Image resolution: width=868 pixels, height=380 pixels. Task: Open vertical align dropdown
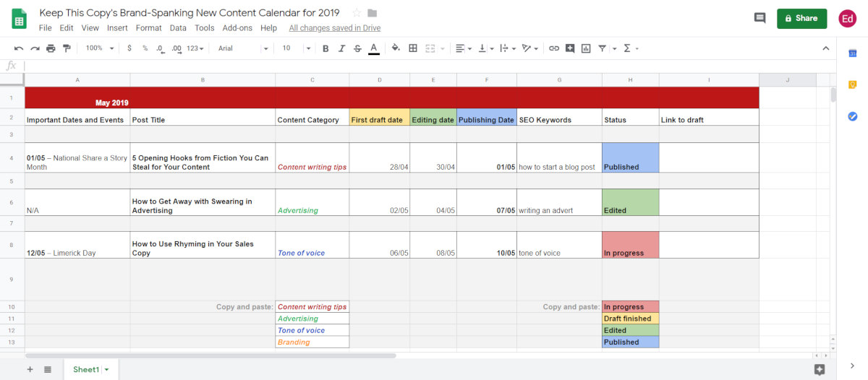pyautogui.click(x=485, y=48)
